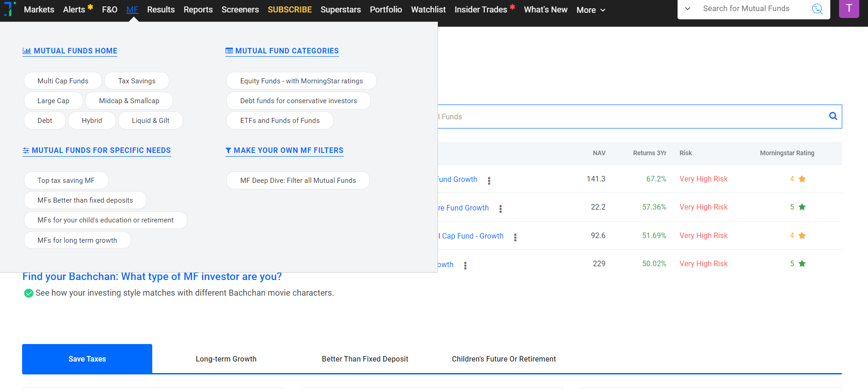Choose ETFs and Funds of Funds
Image resolution: width=868 pixels, height=391 pixels.
(280, 121)
